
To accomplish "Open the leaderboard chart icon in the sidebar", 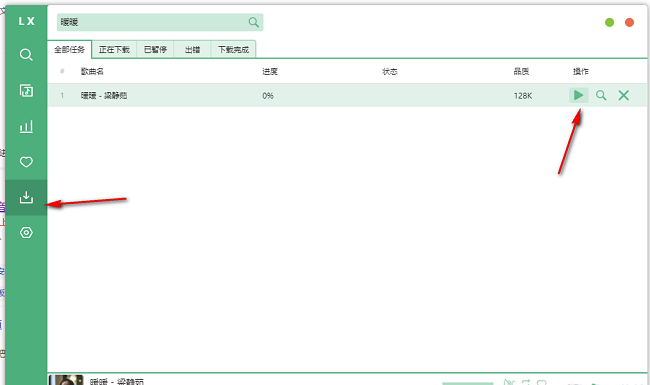I will (26, 126).
